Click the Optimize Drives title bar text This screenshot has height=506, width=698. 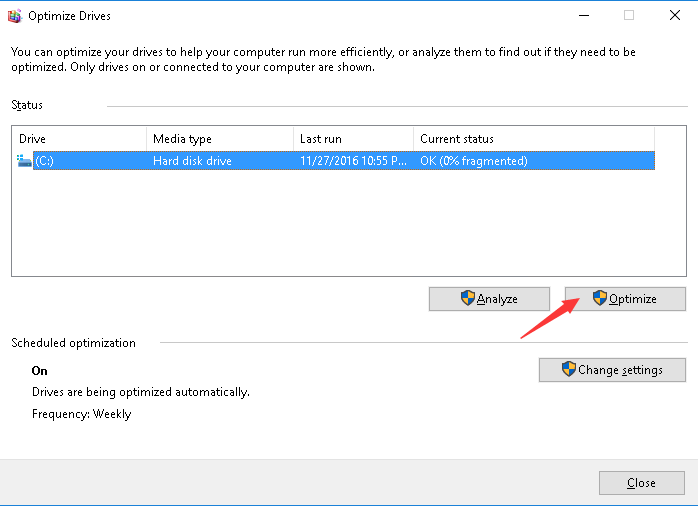pos(70,16)
